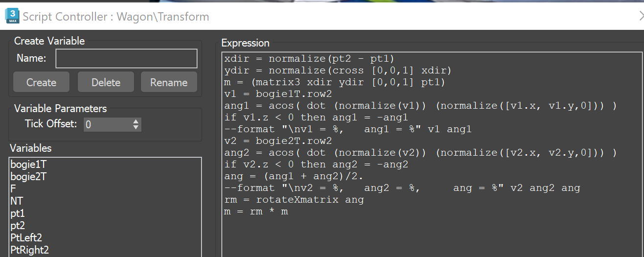The width and height of the screenshot is (644, 257).
Task: Pick pt1 from Variables list
Action: (x=18, y=213)
